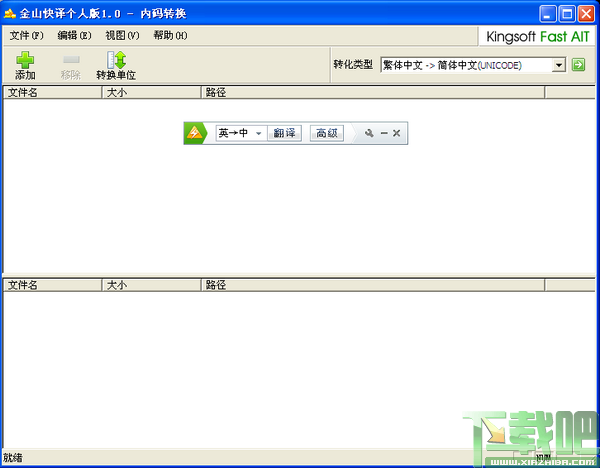Viewport: 600px width, 468px height.
Task: Sort upper list by 文件名 column
Action: pos(52,93)
